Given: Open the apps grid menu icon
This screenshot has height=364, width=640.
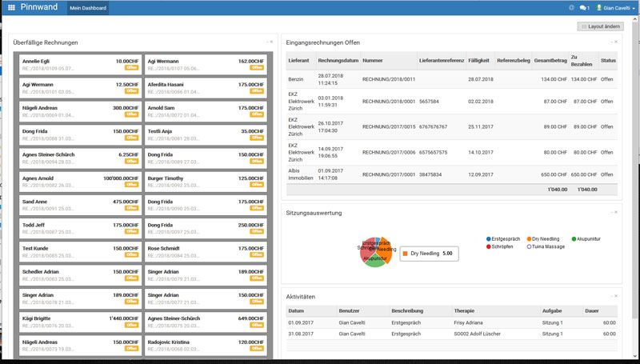Looking at the screenshot, I should pos(11,8).
